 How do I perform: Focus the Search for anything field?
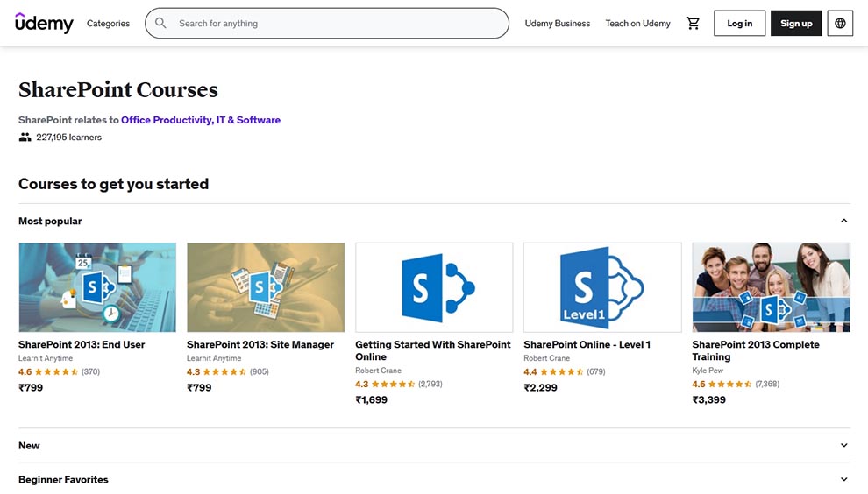[327, 24]
